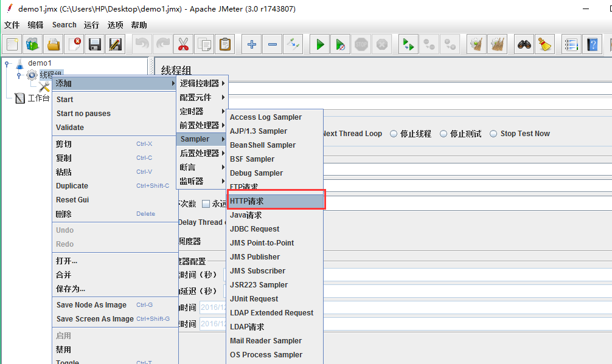The width and height of the screenshot is (612, 364).
Task: Click the Close test plan icon
Action: pyautogui.click(x=74, y=44)
